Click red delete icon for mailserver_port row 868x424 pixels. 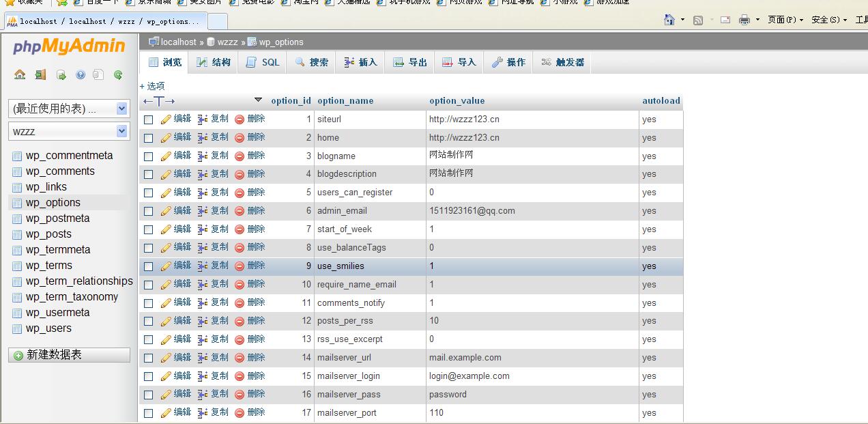pos(240,413)
